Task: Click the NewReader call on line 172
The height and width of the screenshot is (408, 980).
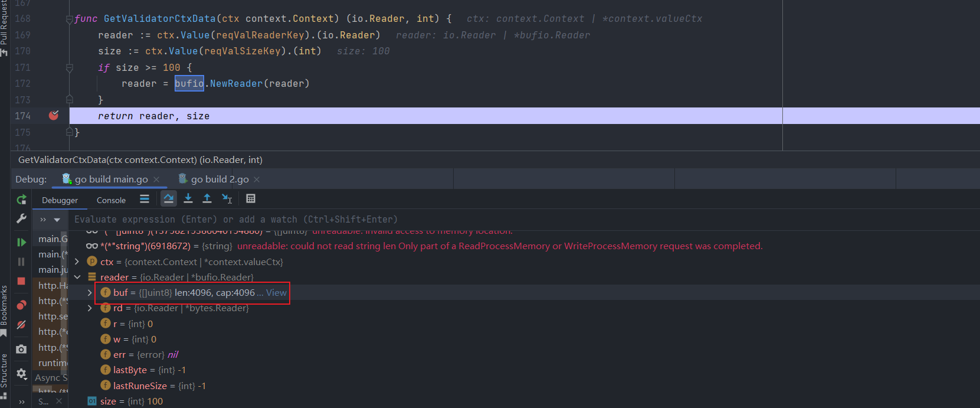Action: (x=236, y=83)
